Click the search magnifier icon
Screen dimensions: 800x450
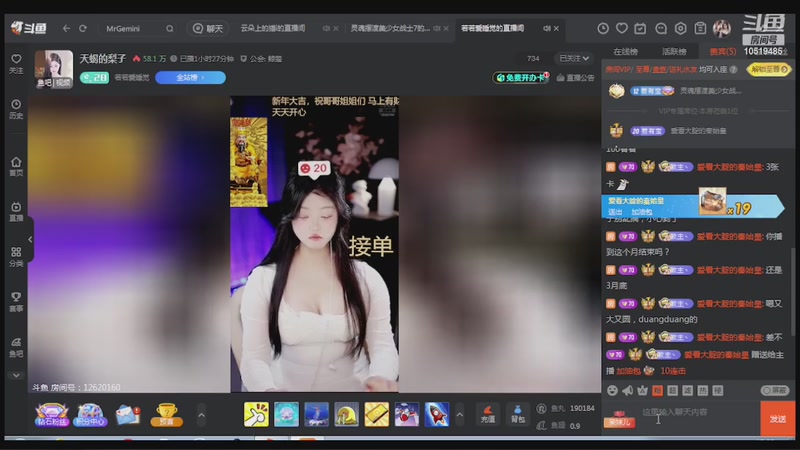[169, 29]
